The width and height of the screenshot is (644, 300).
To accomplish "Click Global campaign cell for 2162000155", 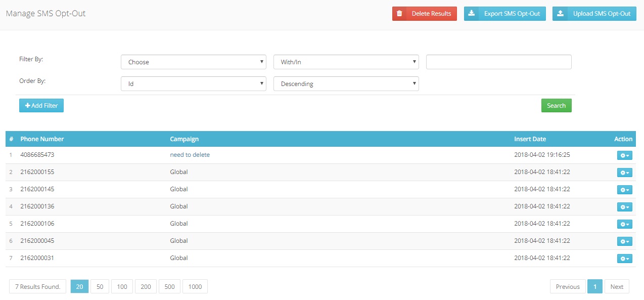I will 179,172.
